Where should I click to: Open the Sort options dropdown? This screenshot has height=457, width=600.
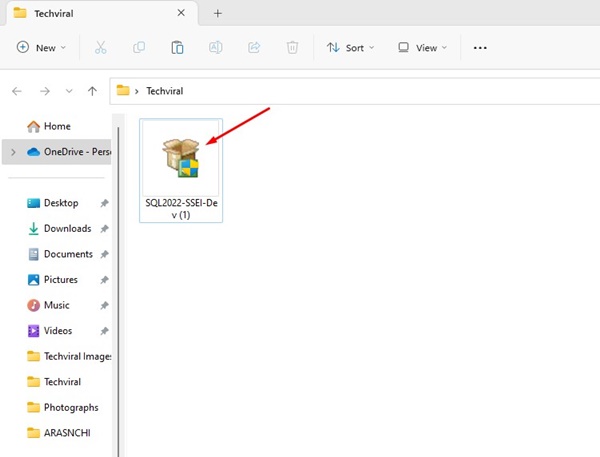351,47
